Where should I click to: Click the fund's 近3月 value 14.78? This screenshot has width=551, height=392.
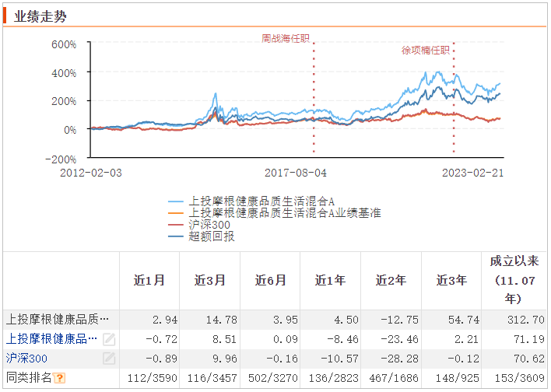pyautogui.click(x=221, y=320)
